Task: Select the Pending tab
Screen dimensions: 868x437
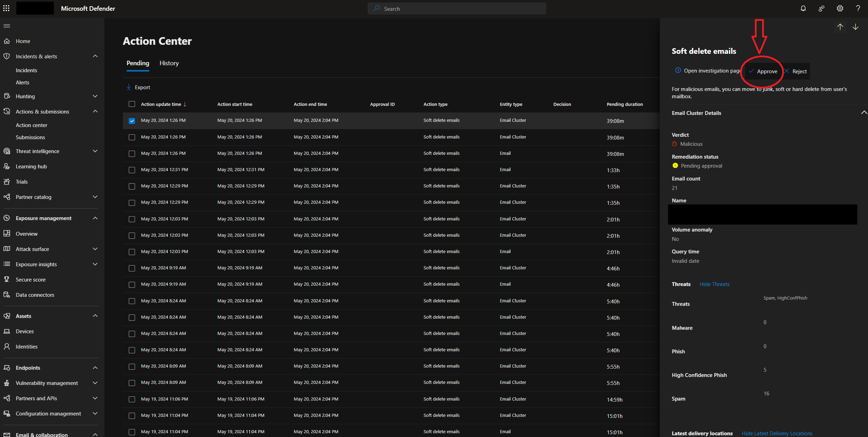Action: 137,63
